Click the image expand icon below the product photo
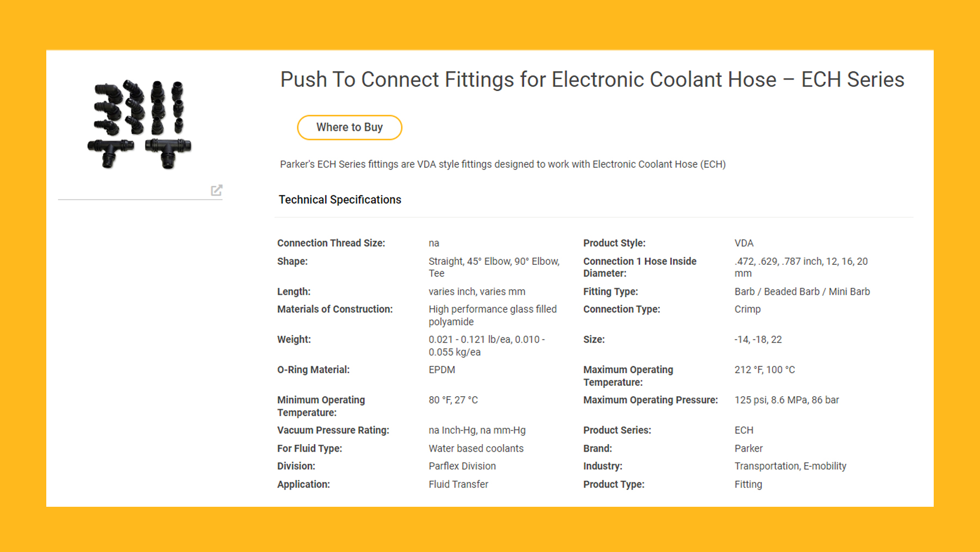The height and width of the screenshot is (552, 980). [217, 191]
